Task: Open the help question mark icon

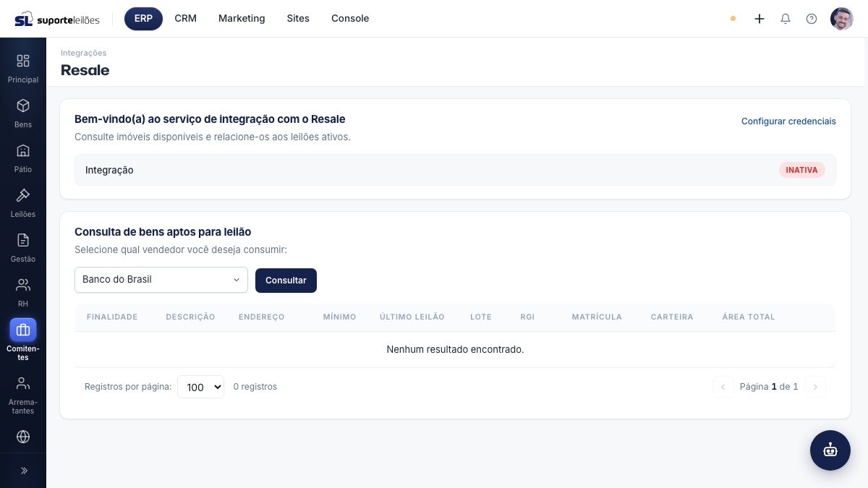Action: (x=812, y=19)
